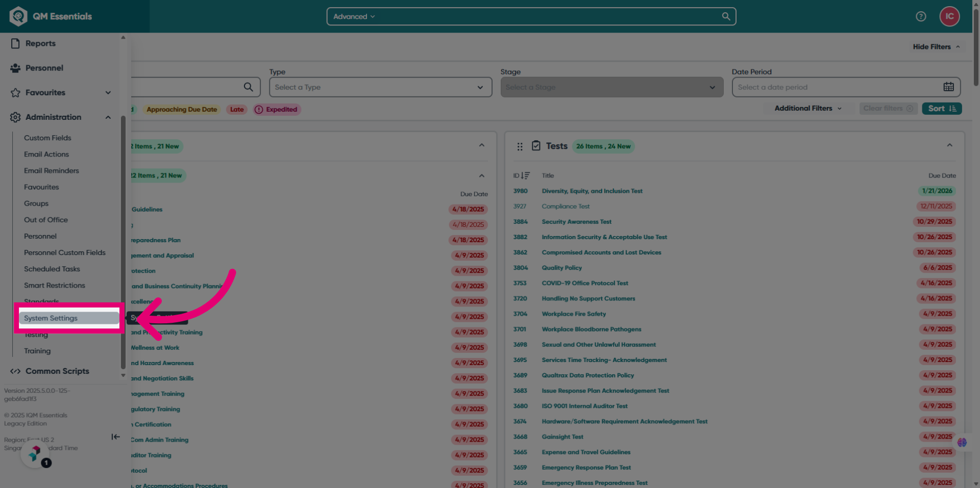The height and width of the screenshot is (488, 980).
Task: Click the Tests clipboard check icon
Action: [536, 146]
